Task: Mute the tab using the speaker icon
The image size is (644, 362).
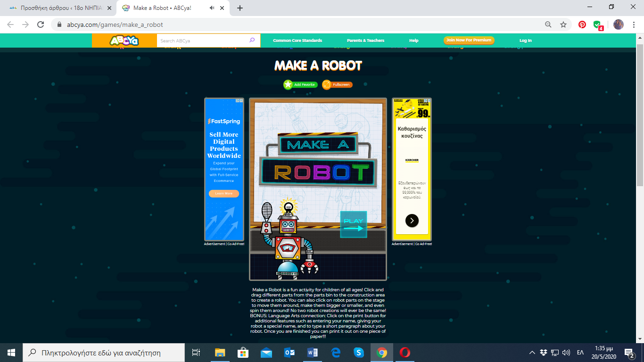Action: click(212, 8)
